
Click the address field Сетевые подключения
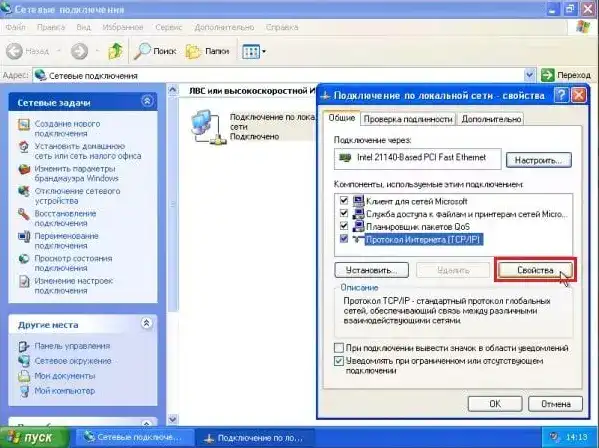click(279, 75)
